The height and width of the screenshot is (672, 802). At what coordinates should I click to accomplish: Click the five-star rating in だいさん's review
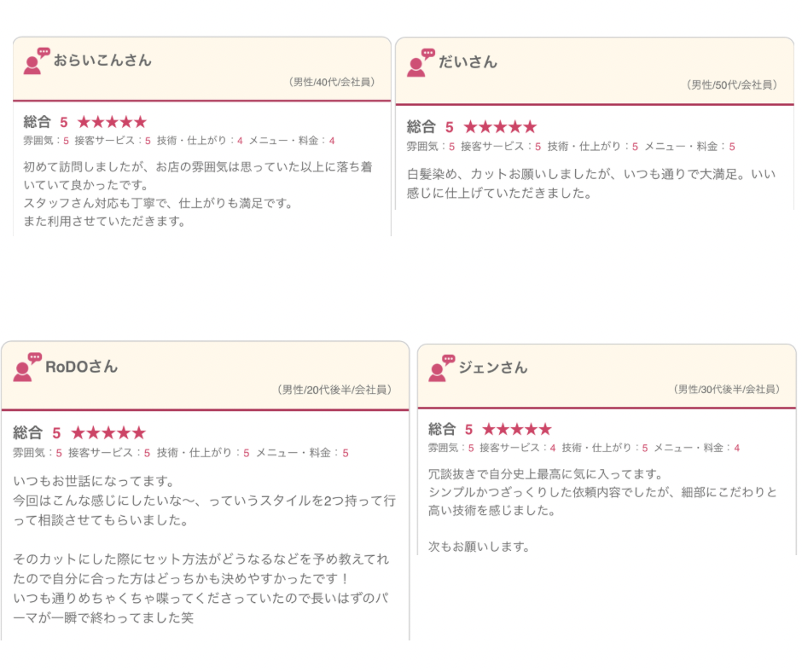[500, 127]
